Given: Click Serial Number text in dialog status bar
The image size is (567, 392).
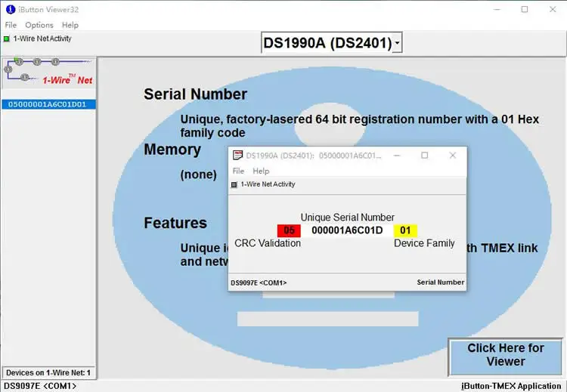Looking at the screenshot, I should (441, 282).
